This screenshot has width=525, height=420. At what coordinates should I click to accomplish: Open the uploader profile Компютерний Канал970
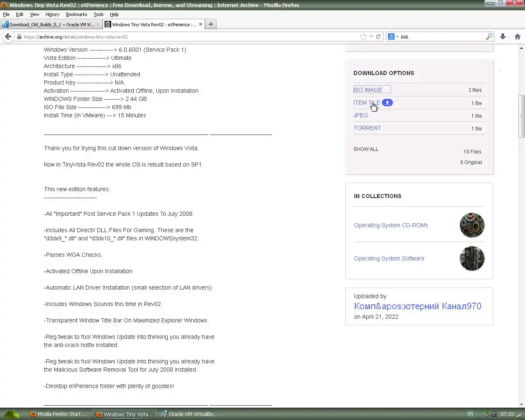418,306
